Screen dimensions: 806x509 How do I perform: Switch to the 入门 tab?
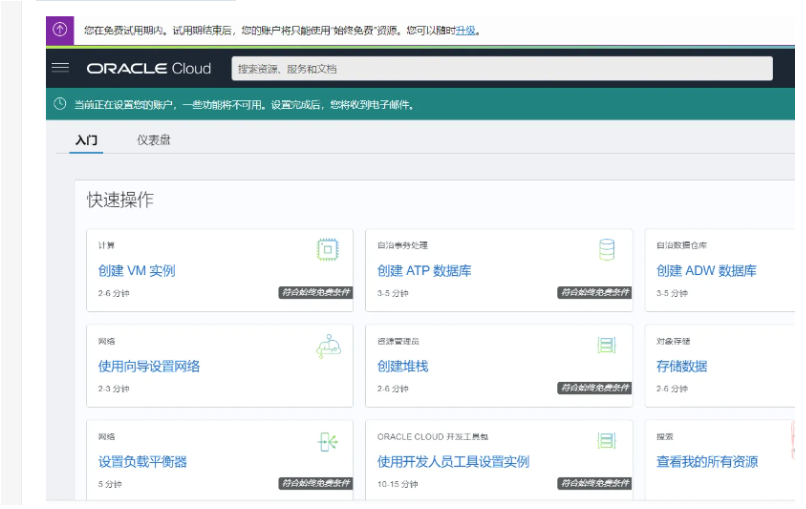click(x=87, y=140)
